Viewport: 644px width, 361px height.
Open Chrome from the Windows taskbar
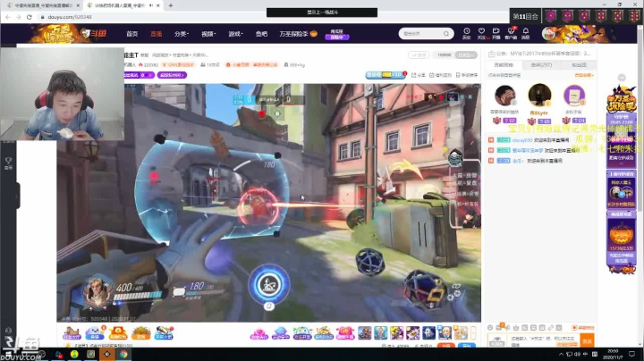coord(123,354)
